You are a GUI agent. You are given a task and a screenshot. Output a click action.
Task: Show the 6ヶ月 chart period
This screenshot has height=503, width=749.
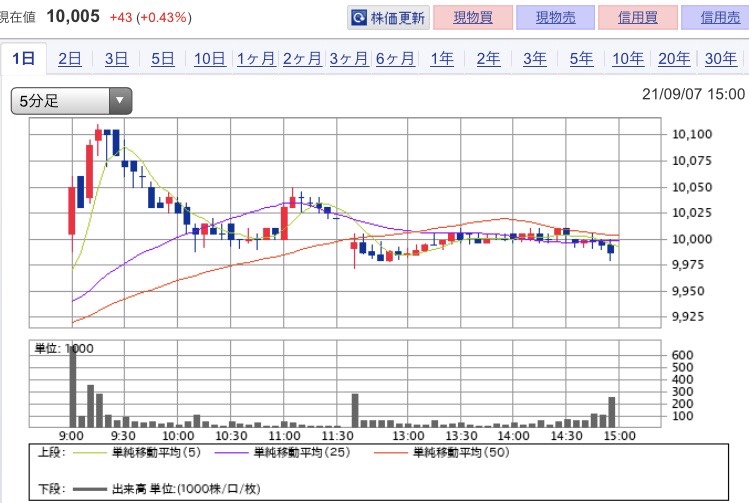tap(395, 59)
